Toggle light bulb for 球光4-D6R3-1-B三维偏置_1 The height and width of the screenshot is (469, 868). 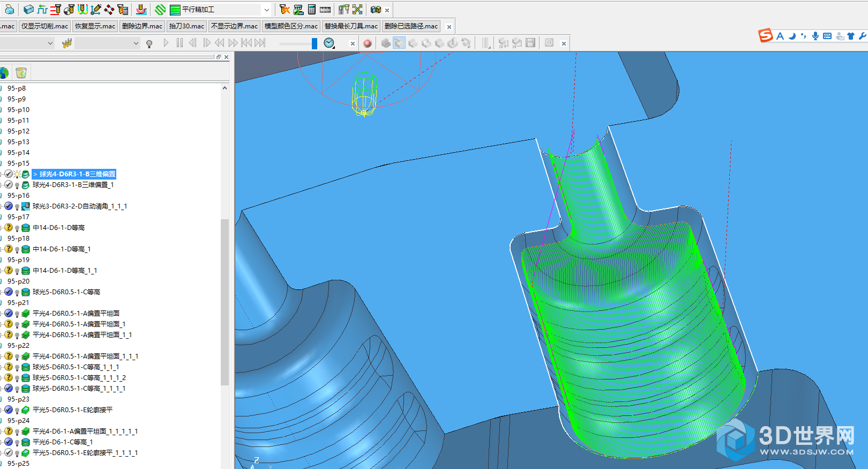point(17,185)
